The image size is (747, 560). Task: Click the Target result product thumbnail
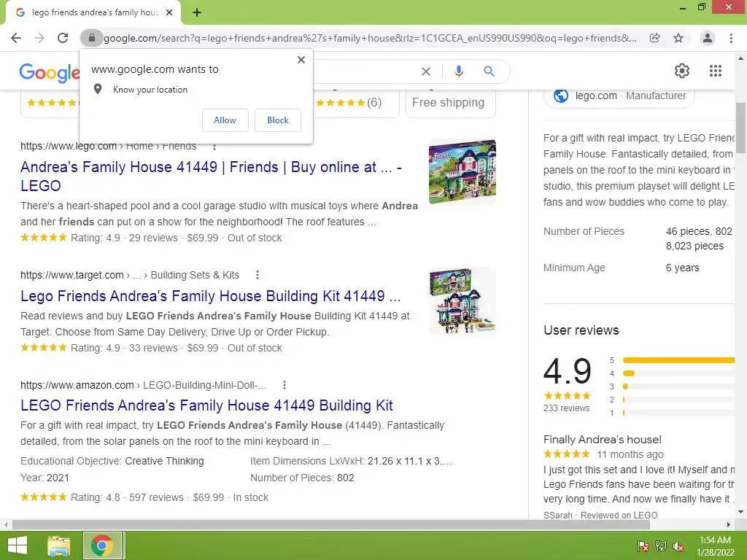(462, 301)
